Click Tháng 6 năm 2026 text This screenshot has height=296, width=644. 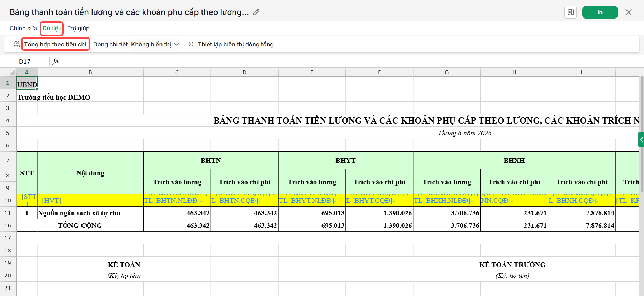(x=465, y=133)
